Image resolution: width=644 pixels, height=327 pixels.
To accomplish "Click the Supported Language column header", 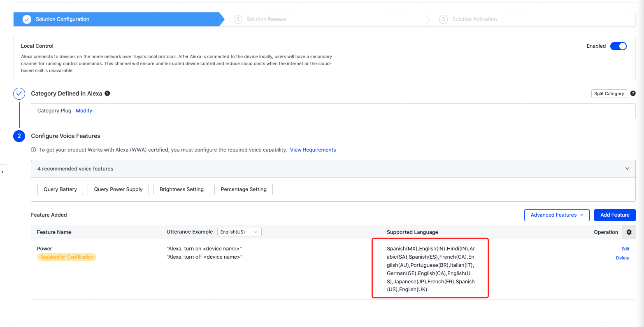I will (x=412, y=232).
